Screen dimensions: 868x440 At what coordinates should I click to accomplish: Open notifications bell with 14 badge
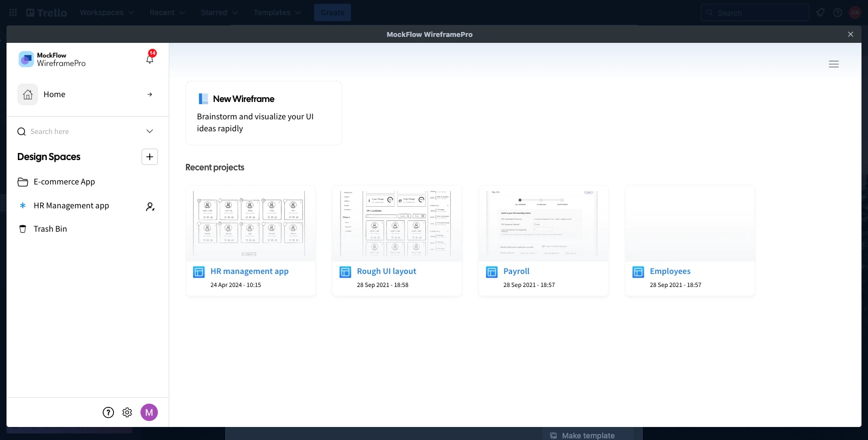coord(150,58)
